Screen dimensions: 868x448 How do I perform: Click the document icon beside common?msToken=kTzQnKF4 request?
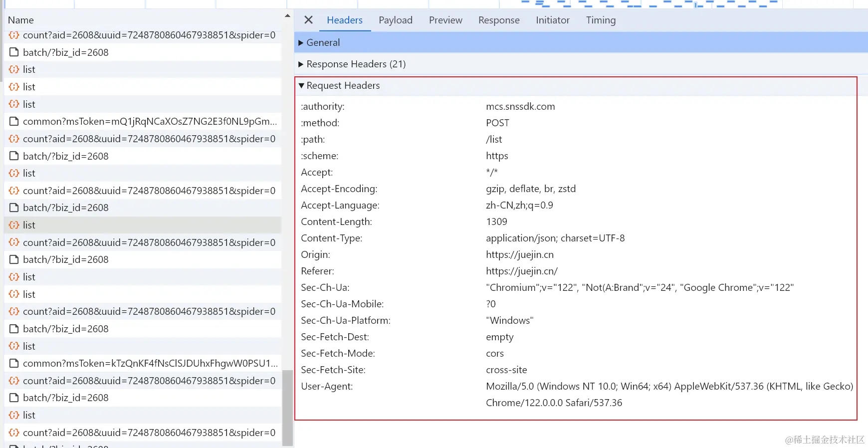(14, 363)
